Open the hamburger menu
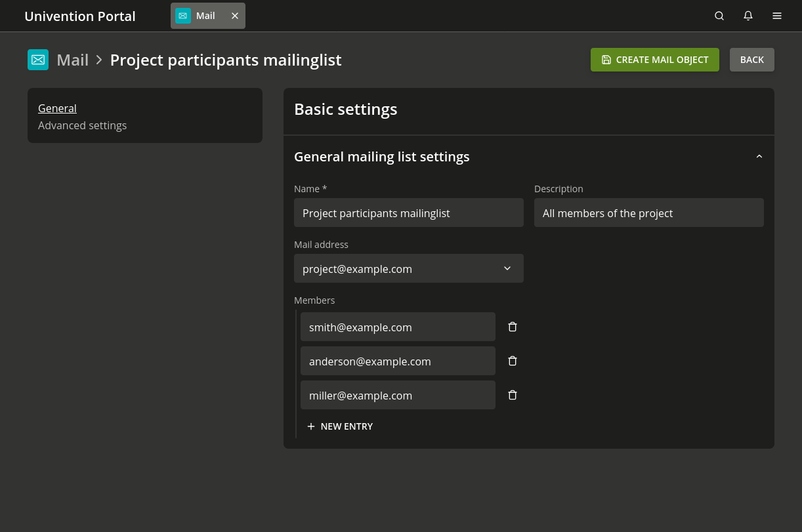The width and height of the screenshot is (802, 532). (777, 16)
